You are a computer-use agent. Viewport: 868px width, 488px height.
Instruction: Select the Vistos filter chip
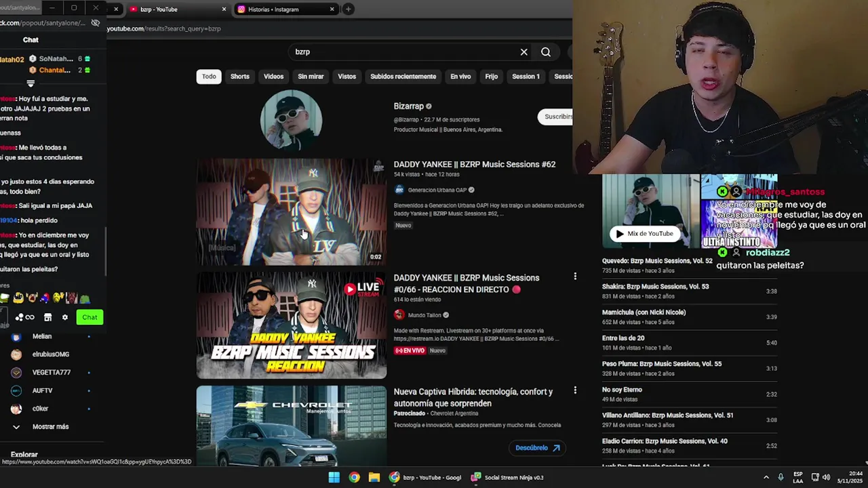[x=347, y=77]
